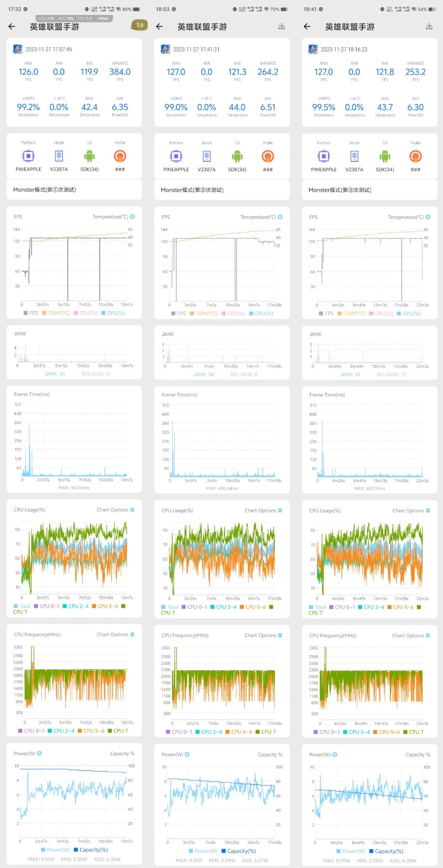Tap Power(W) switch icon in 第①次测试 power chart
Image resolution: width=443 pixels, height=868 pixels.
[x=40, y=753]
